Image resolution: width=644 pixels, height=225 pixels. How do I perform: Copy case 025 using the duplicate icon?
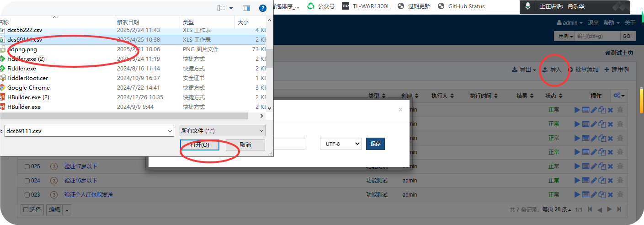point(602,166)
